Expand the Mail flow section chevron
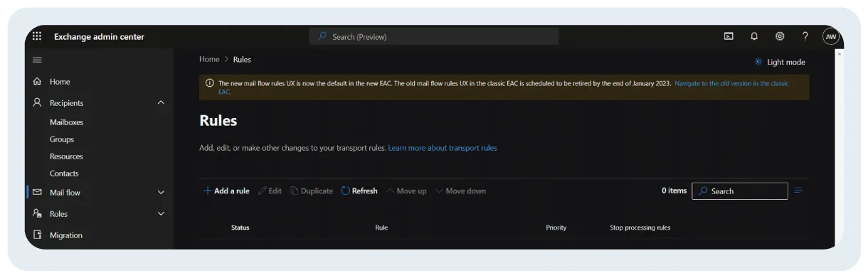This screenshot has width=868, height=278. pyautogui.click(x=160, y=193)
